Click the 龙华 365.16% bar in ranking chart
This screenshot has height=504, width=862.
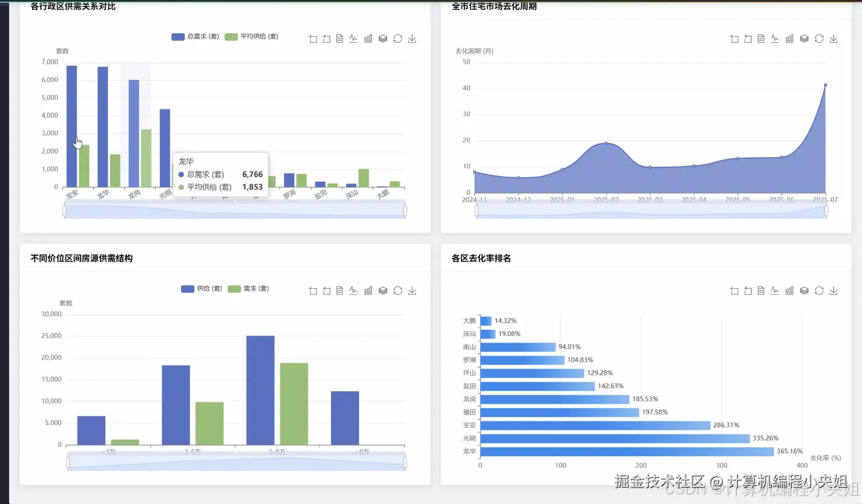click(627, 451)
